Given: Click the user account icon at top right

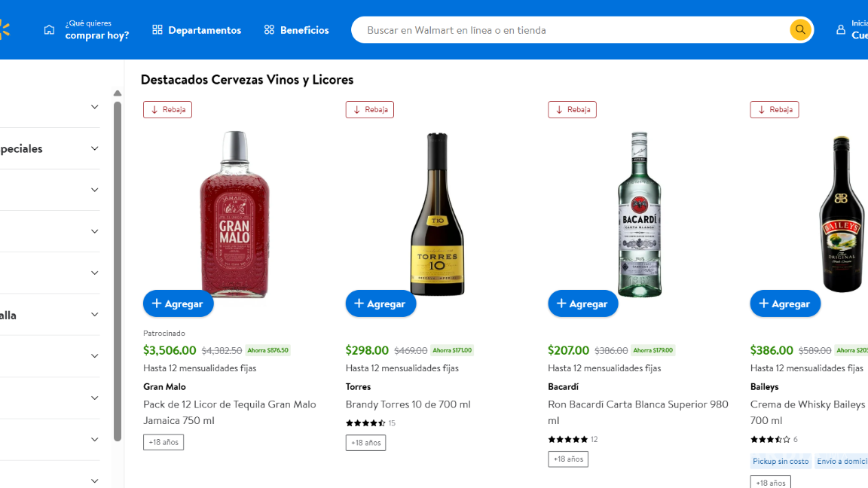Looking at the screenshot, I should click(840, 29).
